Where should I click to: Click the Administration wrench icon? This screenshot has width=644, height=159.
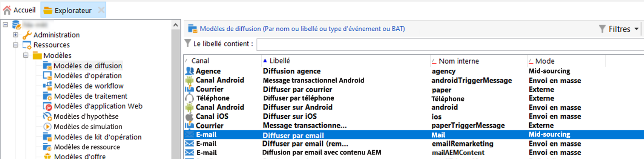point(27,35)
